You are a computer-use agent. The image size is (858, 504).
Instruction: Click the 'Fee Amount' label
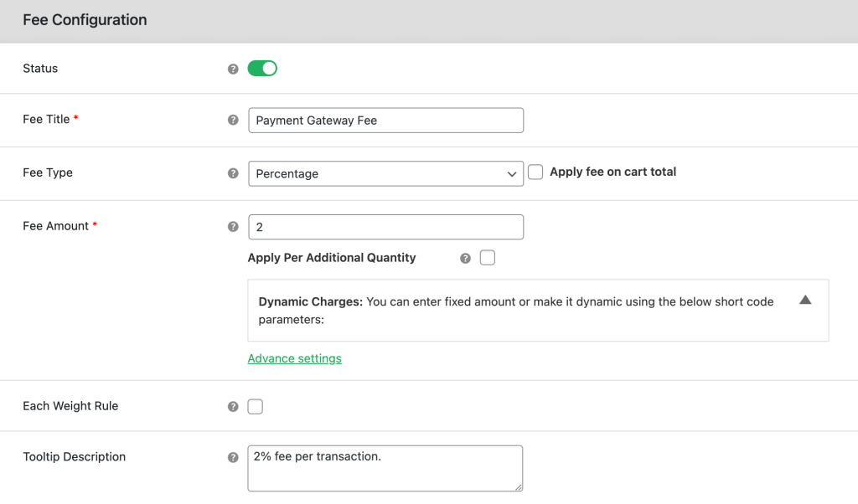click(x=56, y=226)
